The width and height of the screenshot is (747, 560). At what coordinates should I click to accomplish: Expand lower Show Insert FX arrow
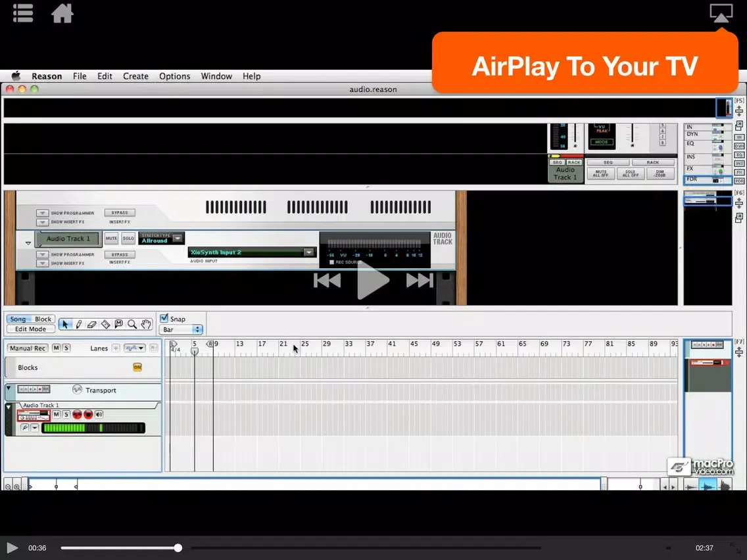click(42, 264)
